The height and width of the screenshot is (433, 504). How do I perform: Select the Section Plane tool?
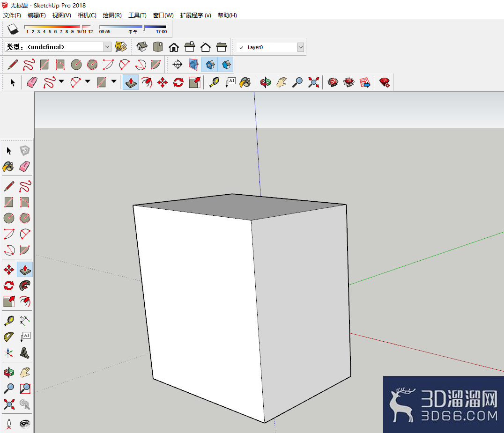[x=178, y=65]
